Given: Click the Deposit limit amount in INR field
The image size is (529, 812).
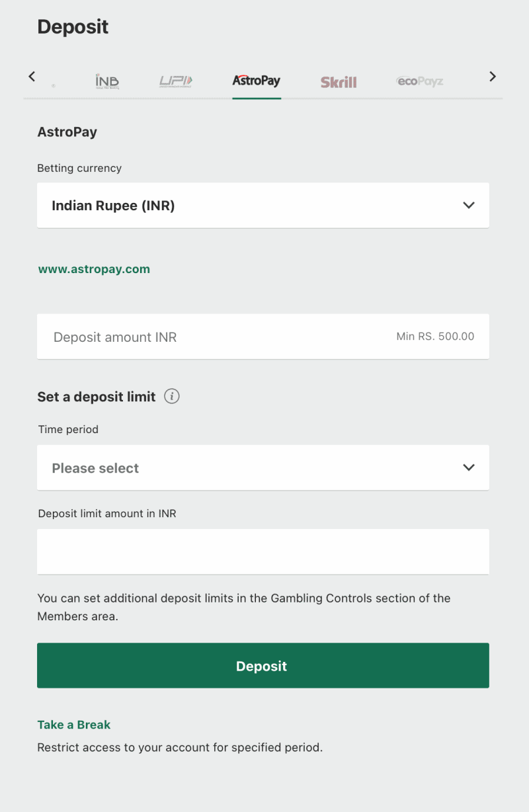Looking at the screenshot, I should click(x=263, y=551).
